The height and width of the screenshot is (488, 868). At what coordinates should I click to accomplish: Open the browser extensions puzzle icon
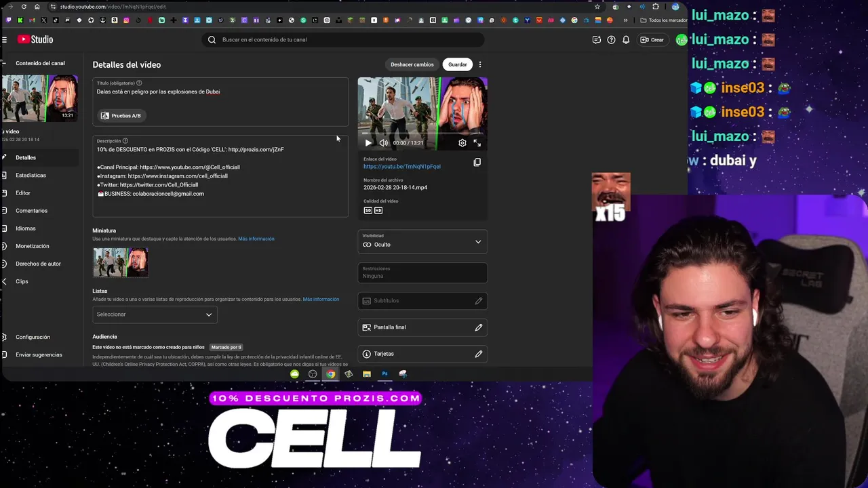click(655, 7)
